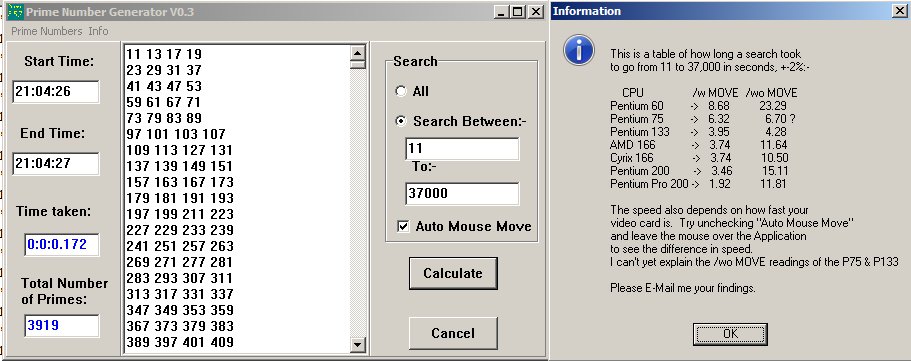
Task: Click the primes list row '157 163 167 173'
Action: coord(180,183)
